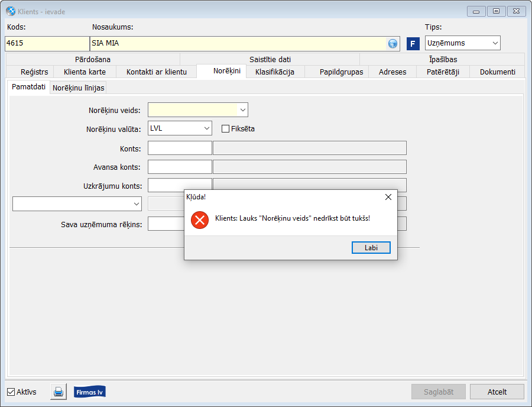Click the globe icon in the Nosaukums field

pyautogui.click(x=392, y=44)
